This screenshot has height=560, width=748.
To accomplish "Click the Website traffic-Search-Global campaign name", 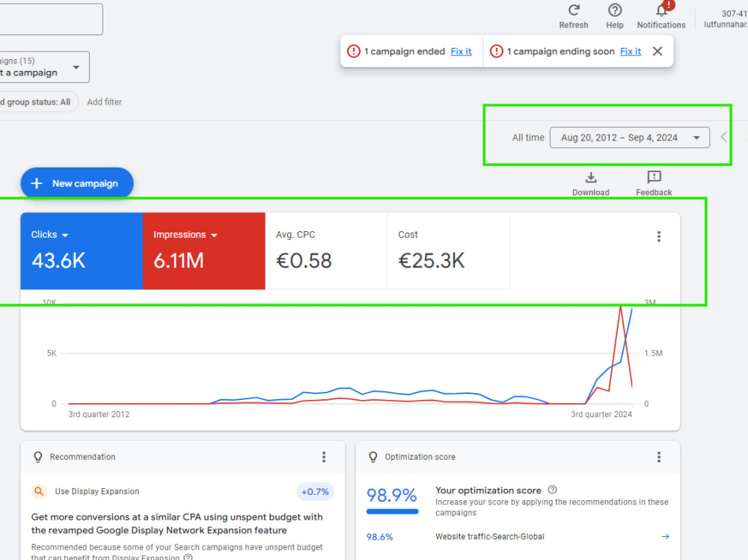I will [489, 537].
